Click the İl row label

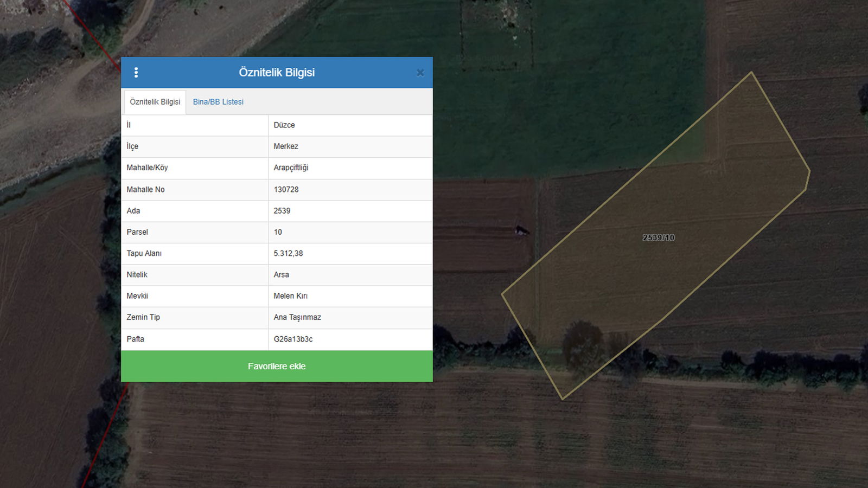tap(129, 125)
